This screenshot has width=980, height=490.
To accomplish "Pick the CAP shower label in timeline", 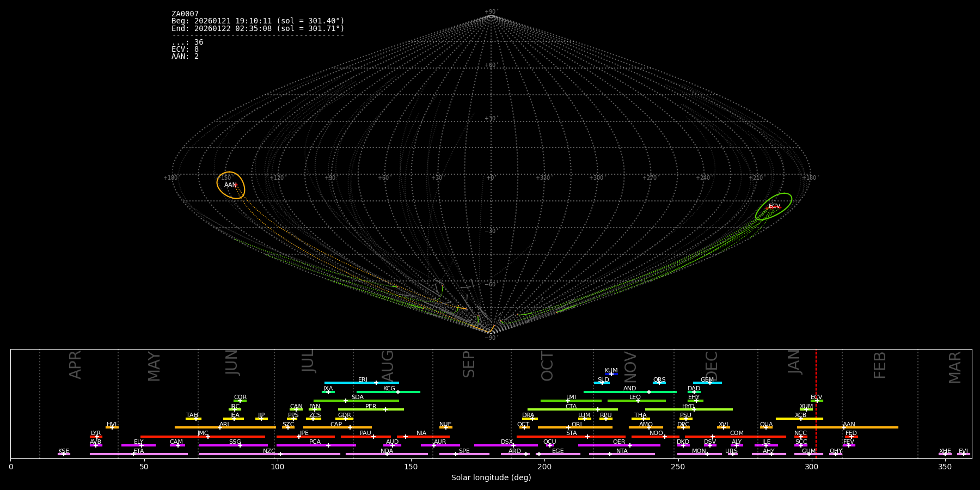I will click(336, 425).
